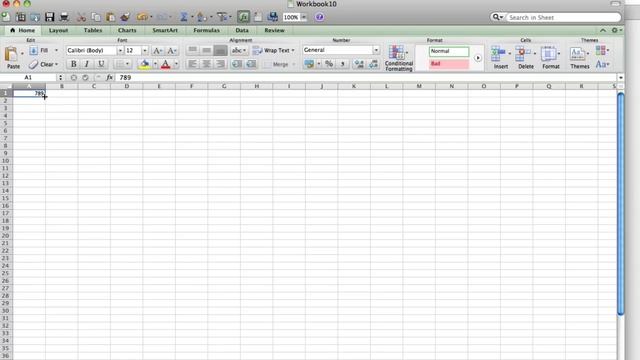Open the font name dropdown arrow

coord(120,51)
